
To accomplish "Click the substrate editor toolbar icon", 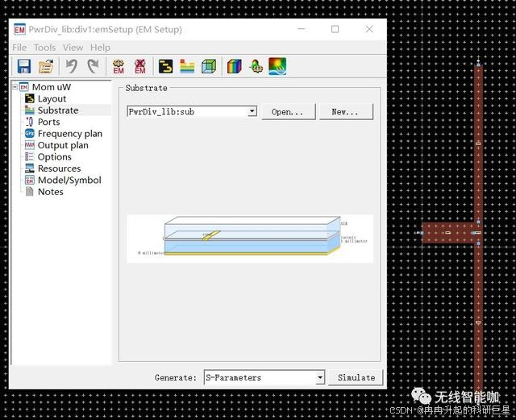I will tap(187, 66).
